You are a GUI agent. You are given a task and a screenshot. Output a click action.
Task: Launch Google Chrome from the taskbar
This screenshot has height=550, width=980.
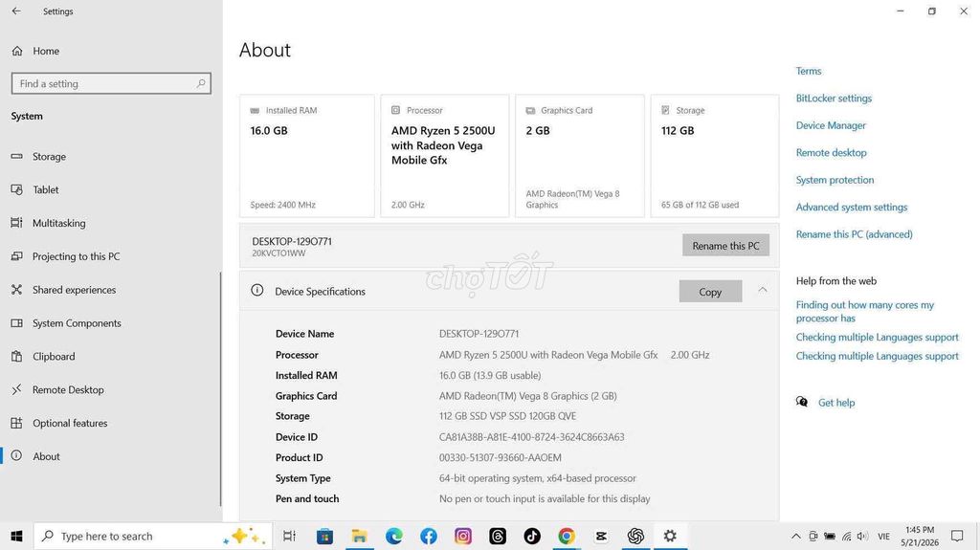567,537
